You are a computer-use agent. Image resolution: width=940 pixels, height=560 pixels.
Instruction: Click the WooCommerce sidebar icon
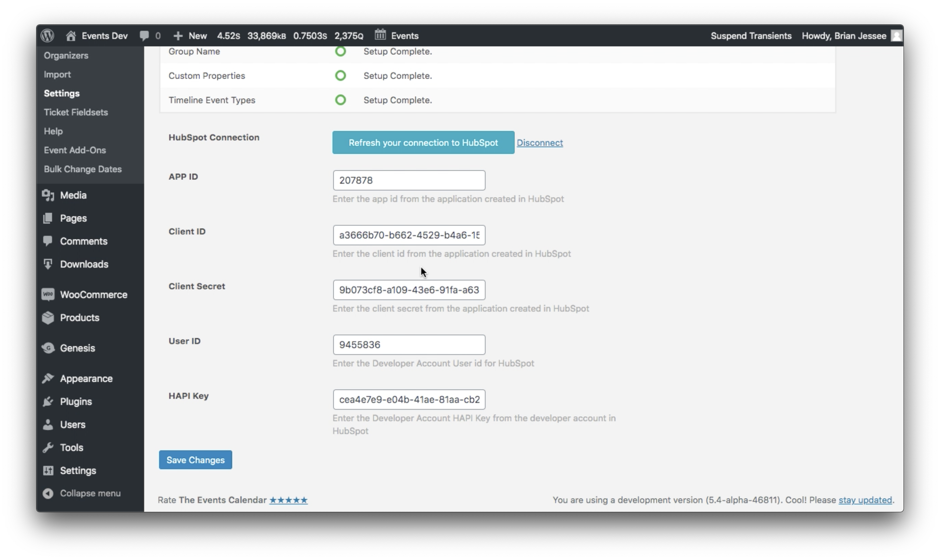click(x=48, y=294)
